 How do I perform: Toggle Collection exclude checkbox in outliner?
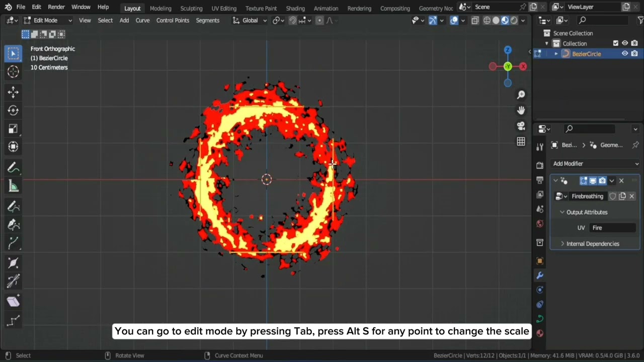[x=615, y=43]
